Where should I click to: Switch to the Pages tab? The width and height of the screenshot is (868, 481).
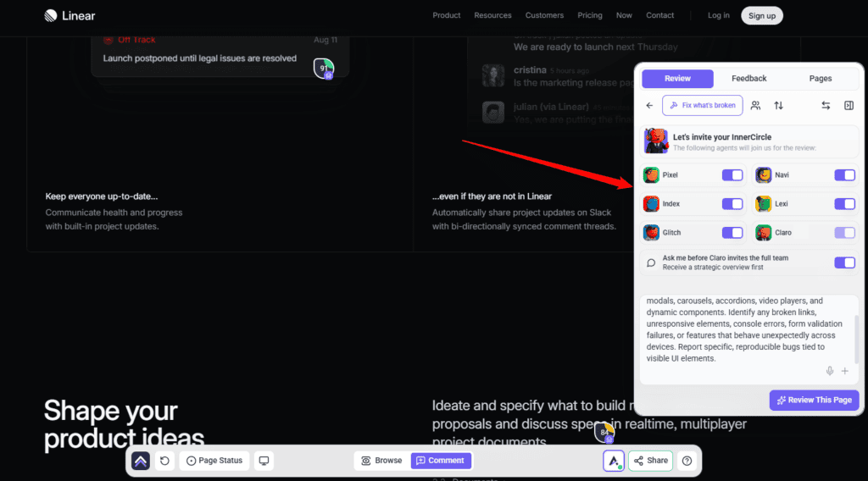click(821, 79)
